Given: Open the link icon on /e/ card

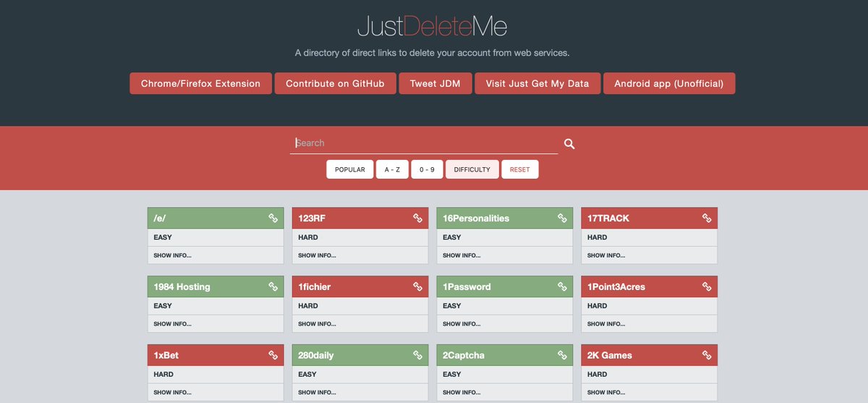Looking at the screenshot, I should pos(273,218).
